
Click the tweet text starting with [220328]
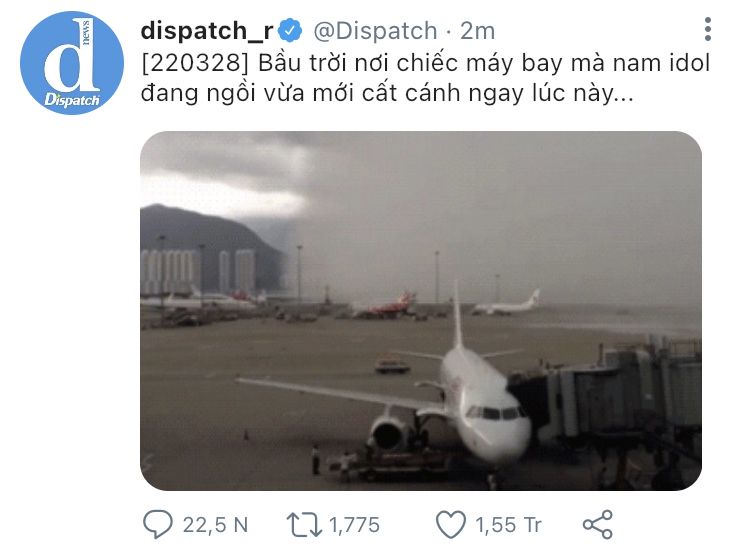pyautogui.click(x=425, y=78)
